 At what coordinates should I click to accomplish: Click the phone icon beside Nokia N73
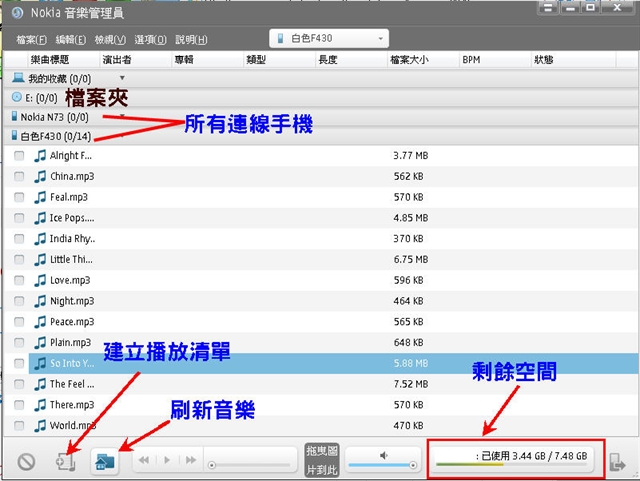click(x=15, y=116)
